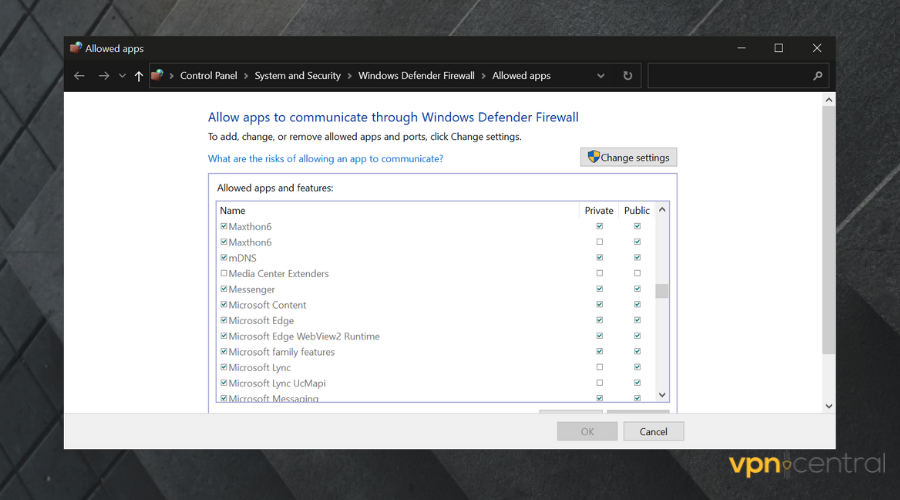Click the apps list scrollbar thumb
900x500 pixels.
click(661, 291)
